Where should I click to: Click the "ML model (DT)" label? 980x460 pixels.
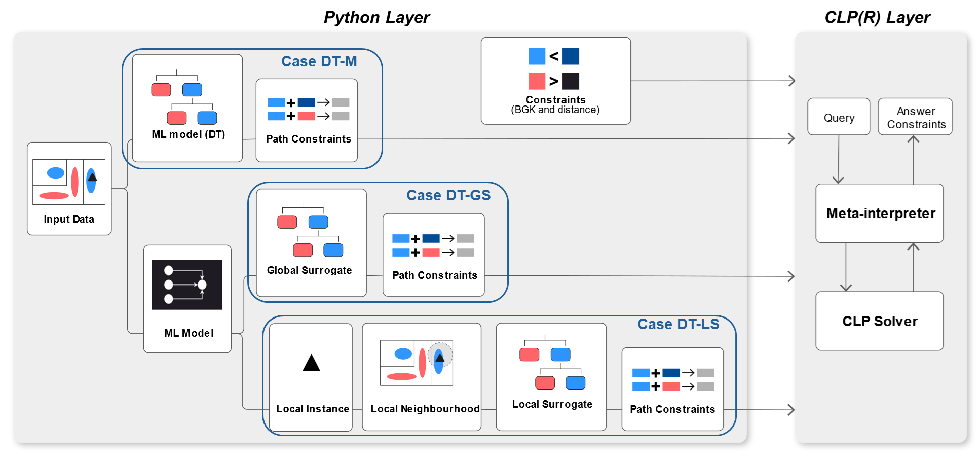[189, 134]
